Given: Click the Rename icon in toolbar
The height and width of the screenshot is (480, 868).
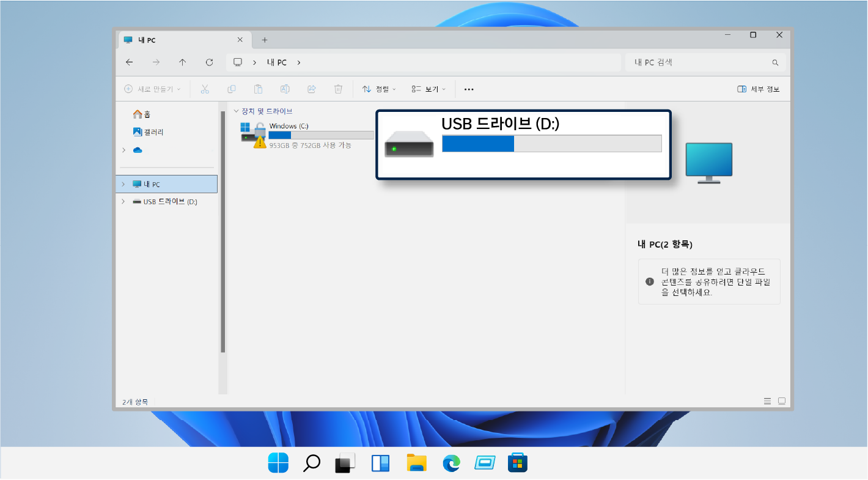Looking at the screenshot, I should click(x=285, y=89).
